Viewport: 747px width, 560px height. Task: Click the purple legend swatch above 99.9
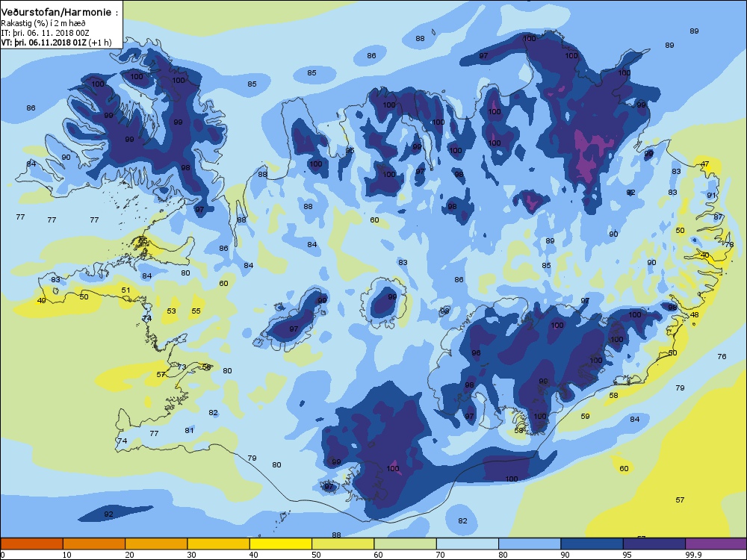click(716, 544)
